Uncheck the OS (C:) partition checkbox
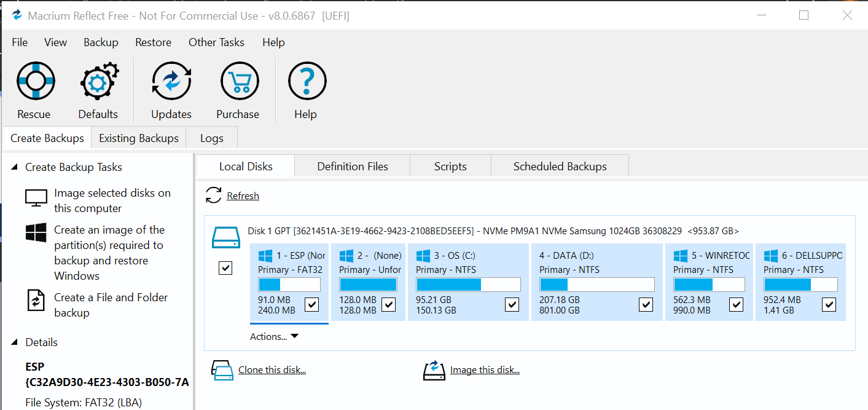The width and height of the screenshot is (868, 410). tap(512, 304)
